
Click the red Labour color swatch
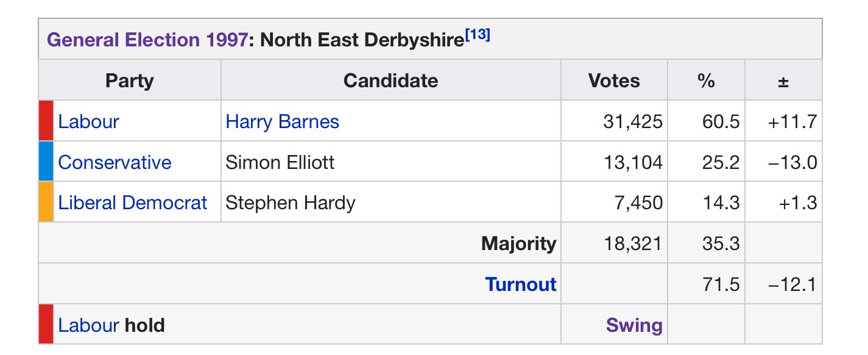[x=46, y=121]
